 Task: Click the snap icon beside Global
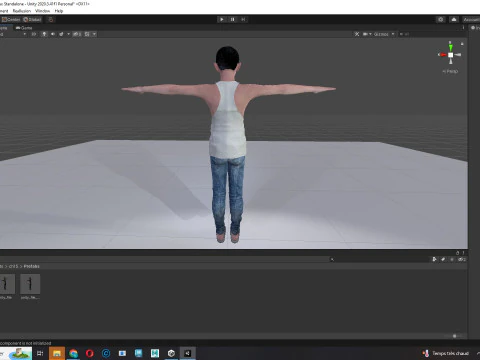pyautogui.click(x=51, y=20)
